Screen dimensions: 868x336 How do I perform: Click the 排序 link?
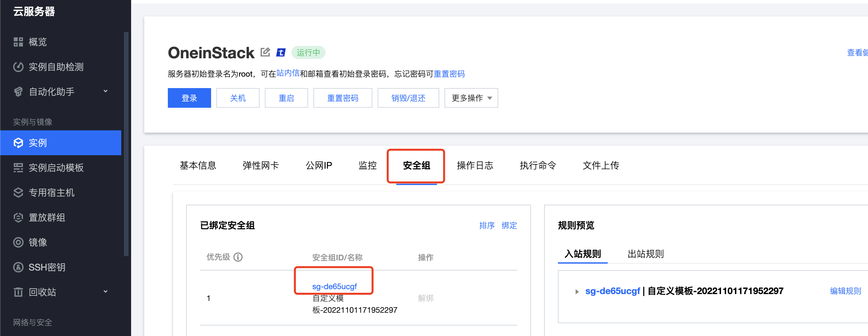[x=487, y=225]
